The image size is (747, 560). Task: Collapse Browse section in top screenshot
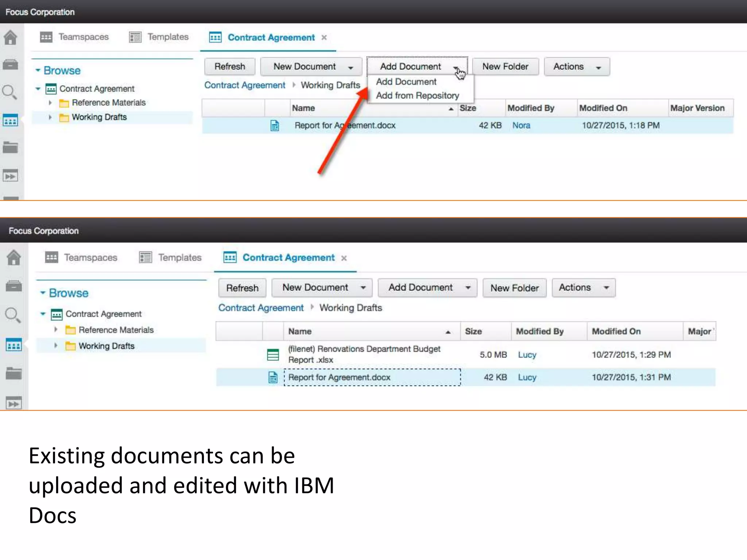click(x=38, y=70)
